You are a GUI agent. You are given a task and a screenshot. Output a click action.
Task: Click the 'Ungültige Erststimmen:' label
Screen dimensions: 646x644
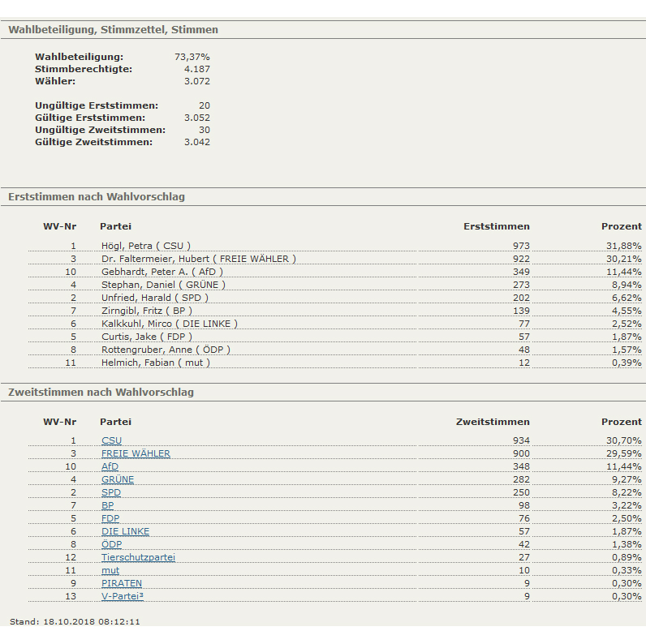tap(97, 105)
